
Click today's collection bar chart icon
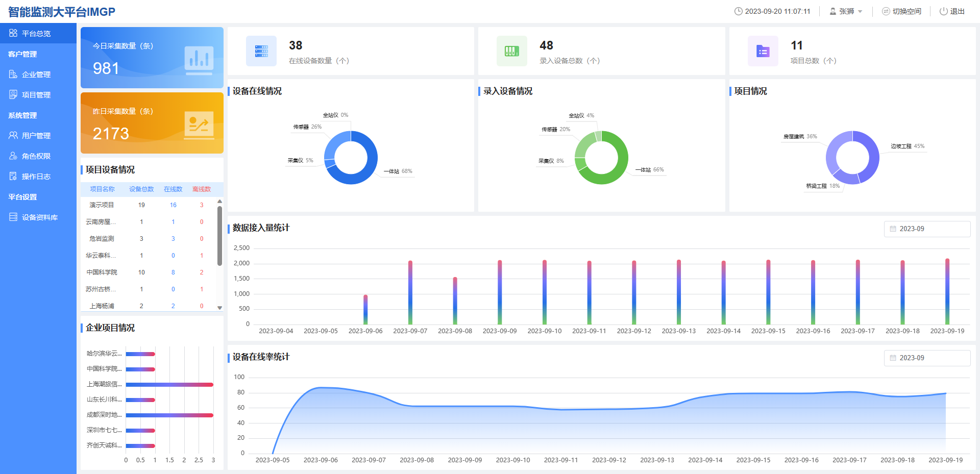199,59
